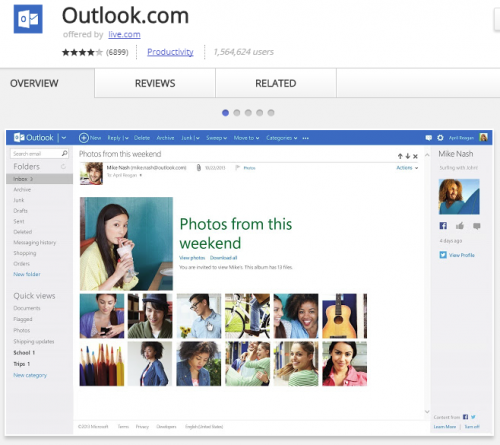
Task: Click the New category link
Action: (x=30, y=375)
